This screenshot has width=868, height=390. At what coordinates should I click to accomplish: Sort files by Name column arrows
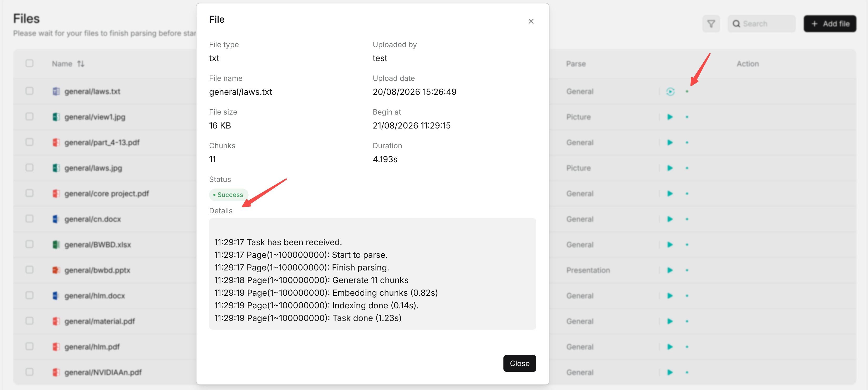click(80, 63)
